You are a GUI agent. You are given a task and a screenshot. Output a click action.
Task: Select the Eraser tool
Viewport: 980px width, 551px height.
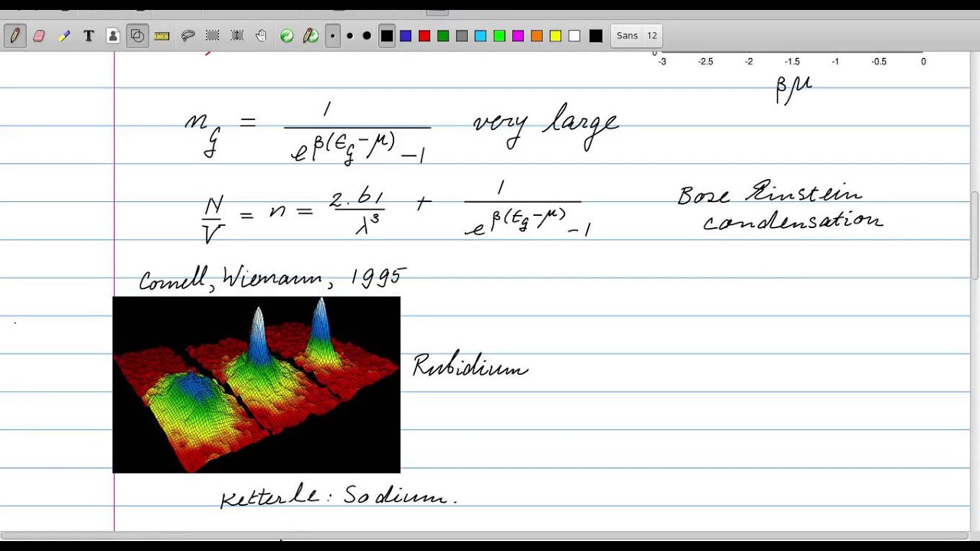39,36
